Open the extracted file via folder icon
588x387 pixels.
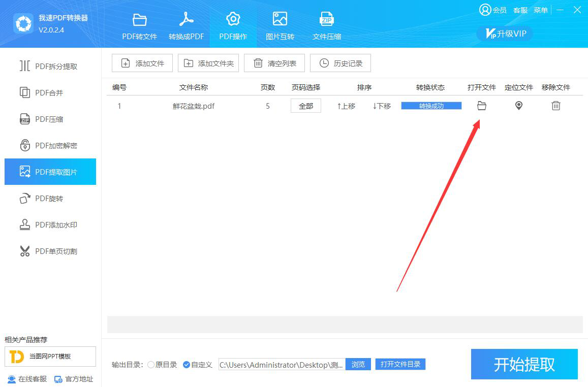coord(481,106)
